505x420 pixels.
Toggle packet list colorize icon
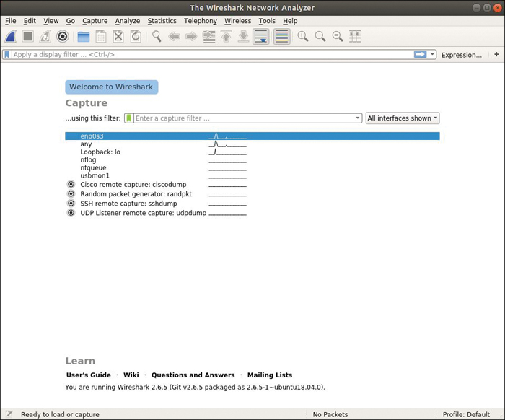point(282,36)
